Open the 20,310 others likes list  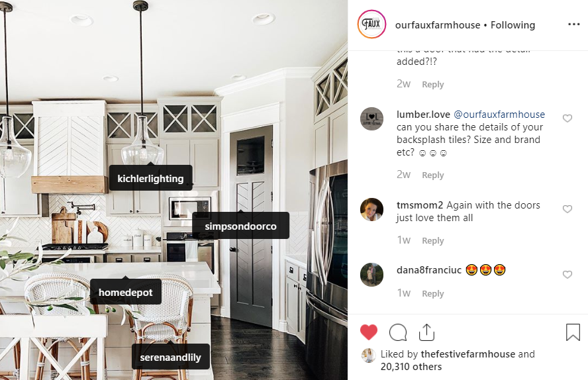pos(411,367)
